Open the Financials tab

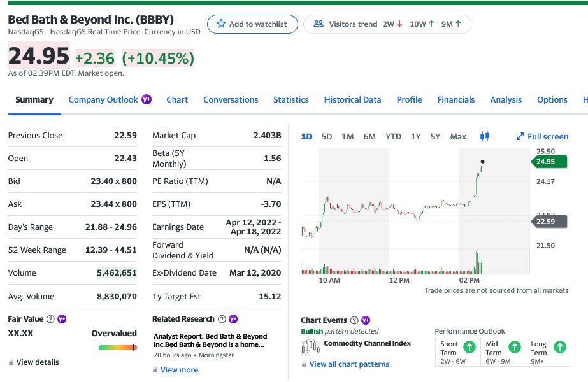(456, 100)
